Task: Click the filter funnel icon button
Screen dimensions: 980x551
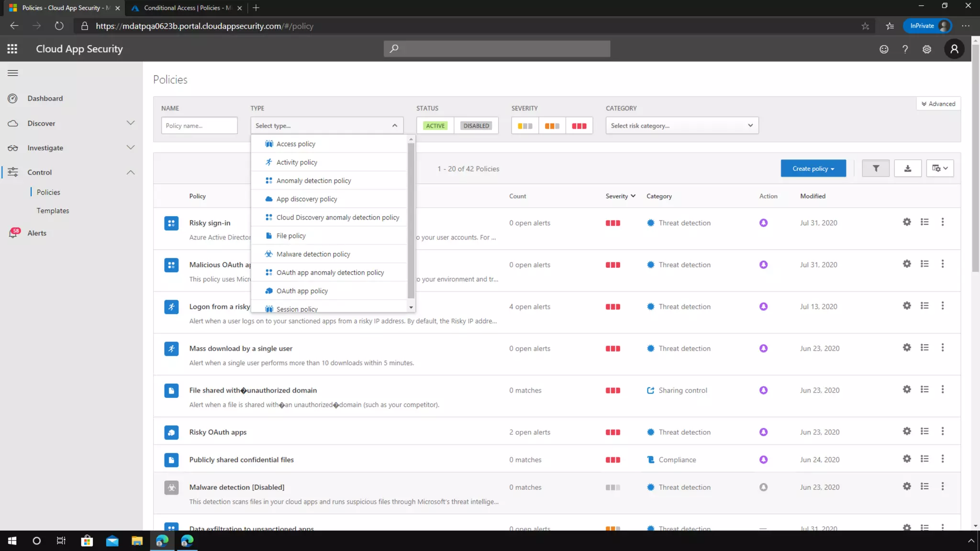Action: pyautogui.click(x=875, y=168)
